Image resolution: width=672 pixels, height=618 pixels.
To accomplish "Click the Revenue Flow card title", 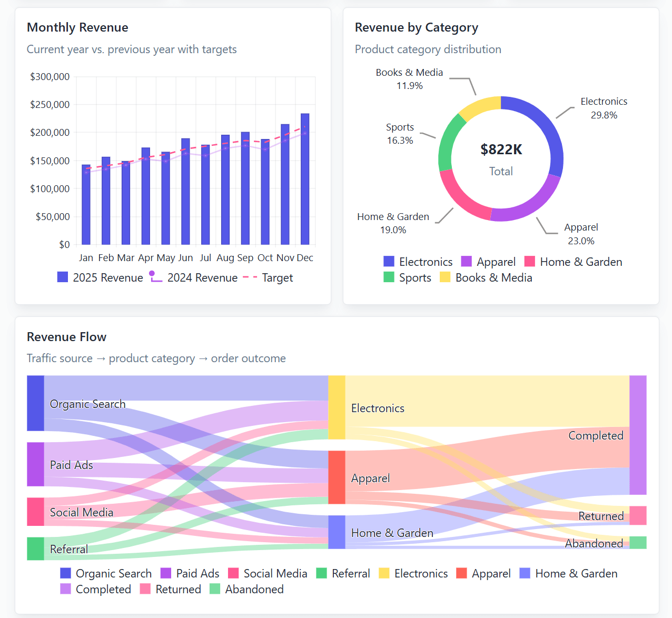I will point(66,337).
